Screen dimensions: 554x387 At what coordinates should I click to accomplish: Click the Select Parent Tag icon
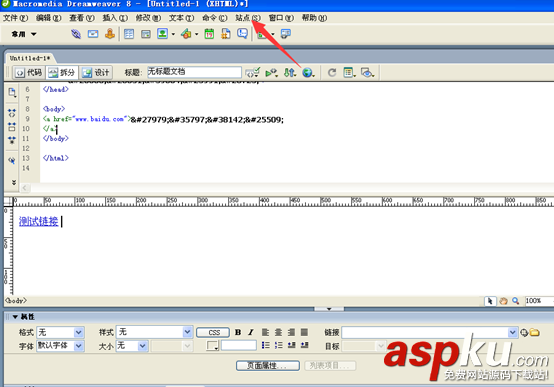point(12,160)
